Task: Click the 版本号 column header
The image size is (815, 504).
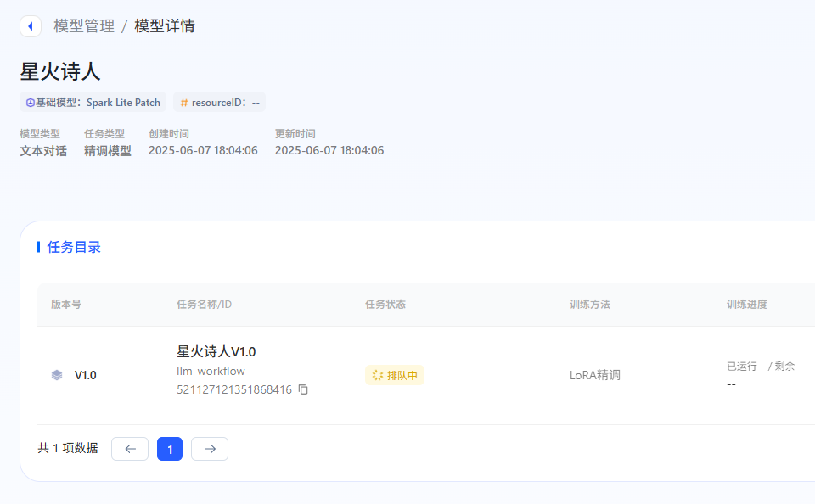Action: click(66, 304)
